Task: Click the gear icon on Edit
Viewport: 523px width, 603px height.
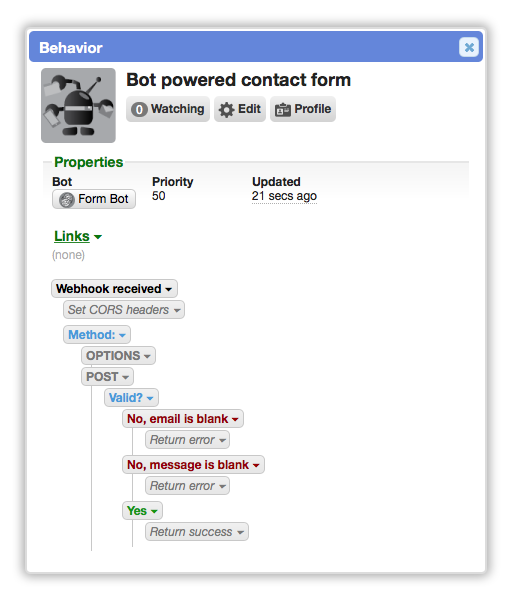Action: coord(226,110)
